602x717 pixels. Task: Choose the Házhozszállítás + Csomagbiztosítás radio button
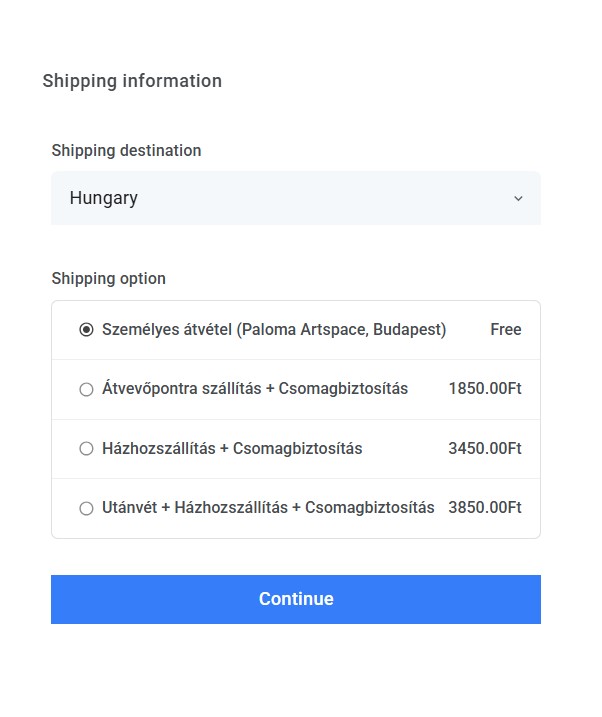[x=86, y=449]
